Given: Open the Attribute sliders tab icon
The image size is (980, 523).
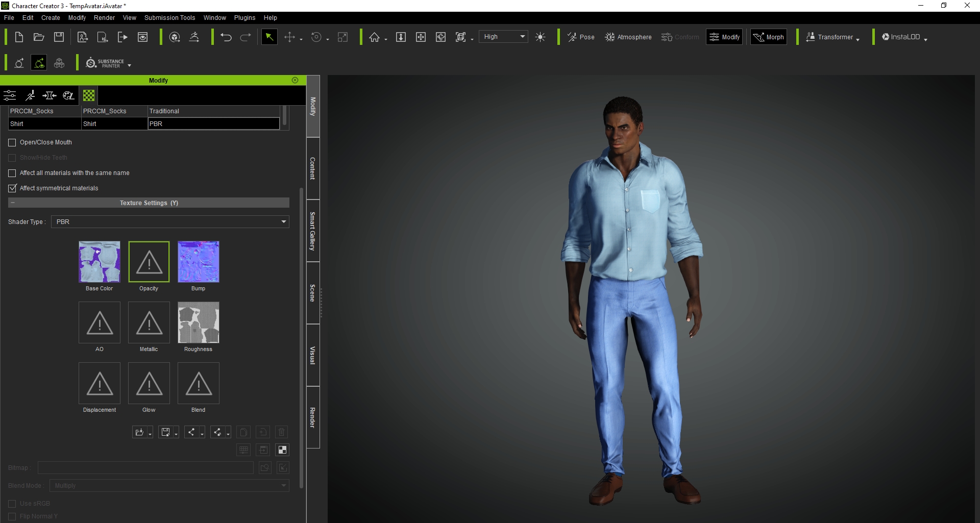Looking at the screenshot, I should pos(10,95).
